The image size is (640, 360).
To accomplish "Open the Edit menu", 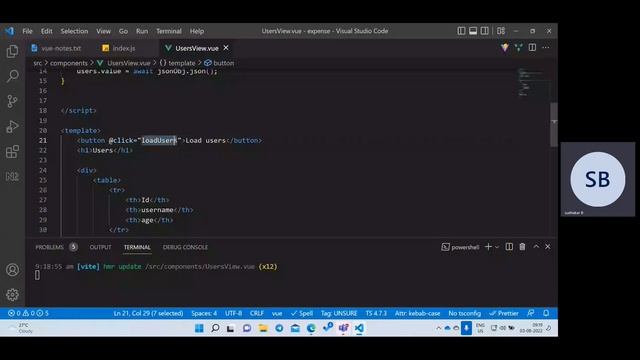I will (x=47, y=31).
